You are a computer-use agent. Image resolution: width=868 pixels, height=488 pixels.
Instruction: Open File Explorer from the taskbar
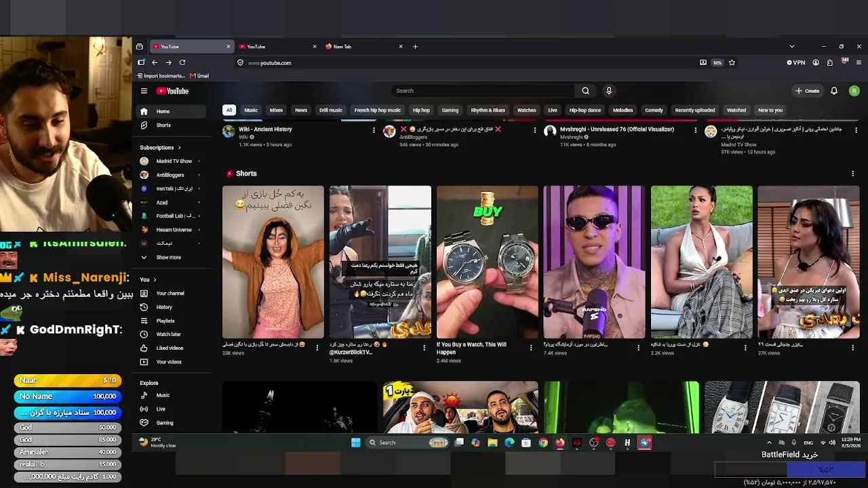tap(492, 443)
